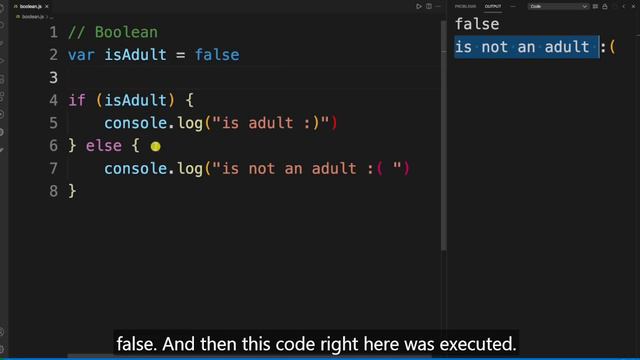Click the 'false' line in output panel

click(477, 24)
